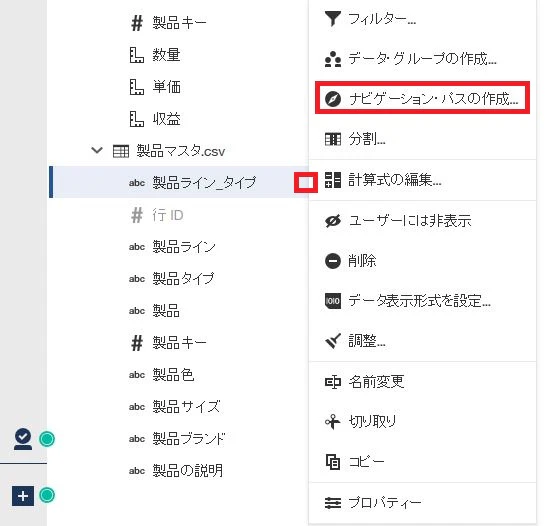The width and height of the screenshot is (546, 526).
Task: Select the 製品 column
Action: pos(166,311)
